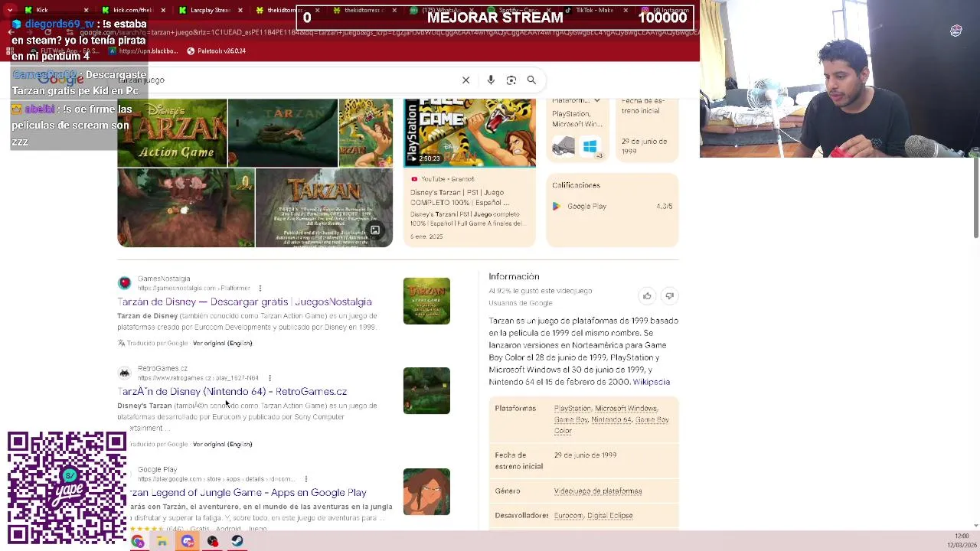Play the Full Game YouTube video thumbnail

[470, 132]
